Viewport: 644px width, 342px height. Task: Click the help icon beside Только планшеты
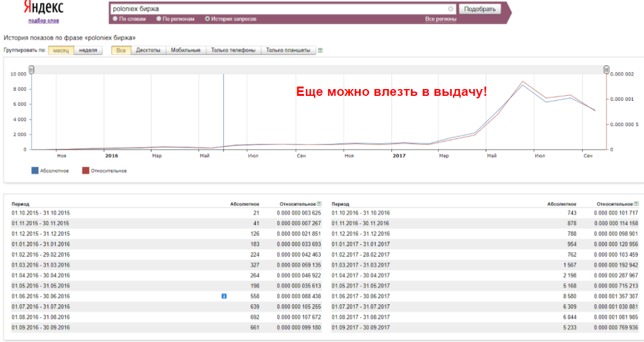[x=320, y=51]
